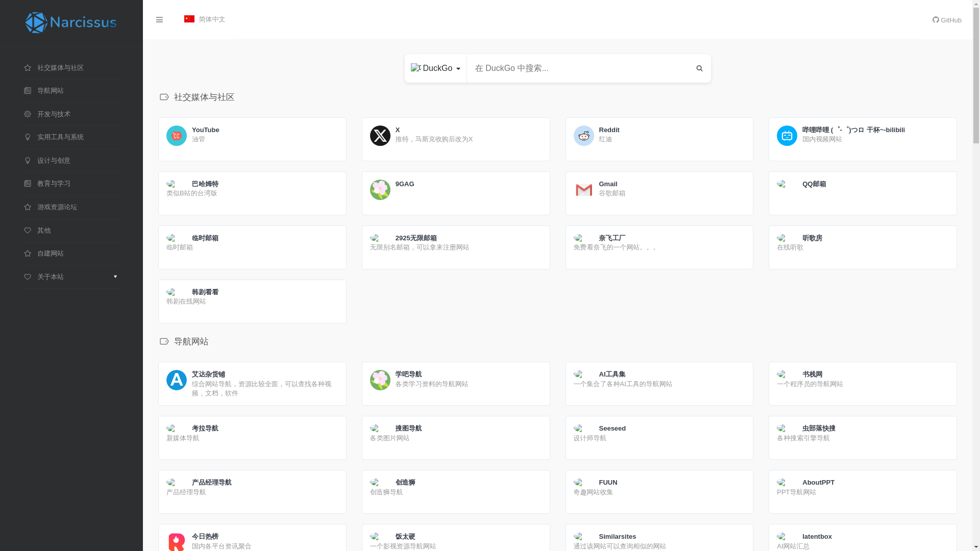Open the DuckGo search engine dropdown
The width and height of the screenshot is (980, 551).
point(435,68)
